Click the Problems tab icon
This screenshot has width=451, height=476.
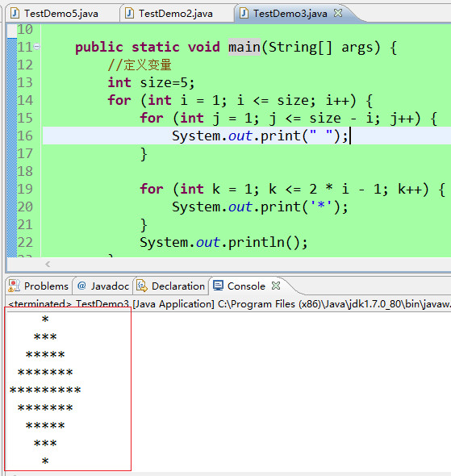point(15,286)
